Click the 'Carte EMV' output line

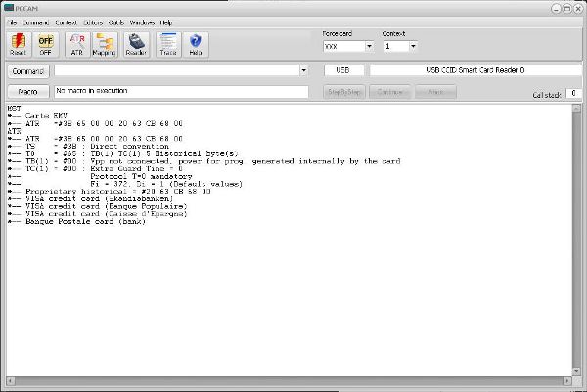[37, 116]
